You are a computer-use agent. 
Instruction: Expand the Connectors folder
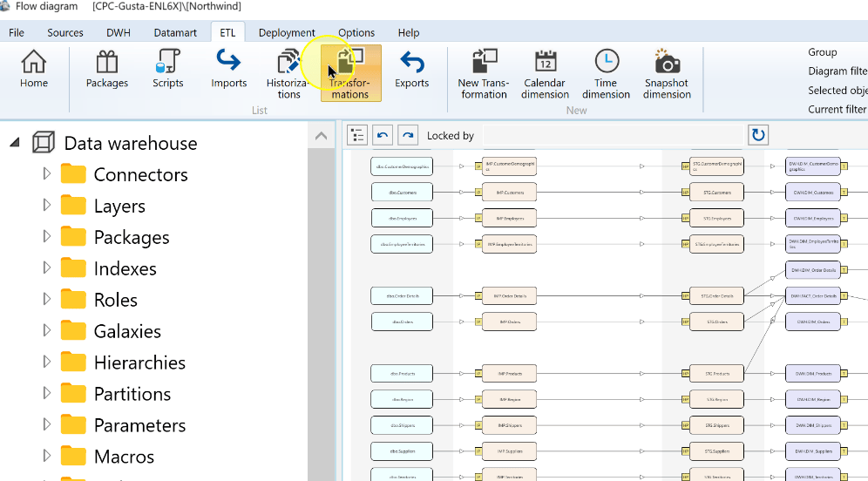click(x=46, y=173)
